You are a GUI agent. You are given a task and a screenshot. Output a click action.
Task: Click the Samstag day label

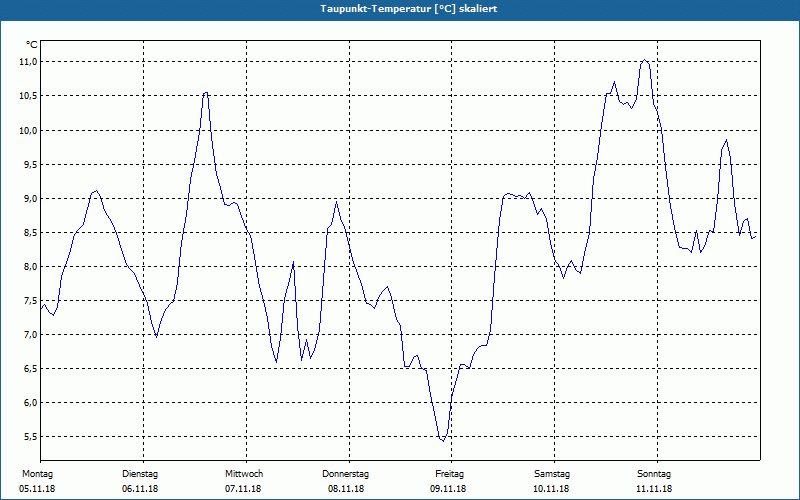tap(552, 474)
